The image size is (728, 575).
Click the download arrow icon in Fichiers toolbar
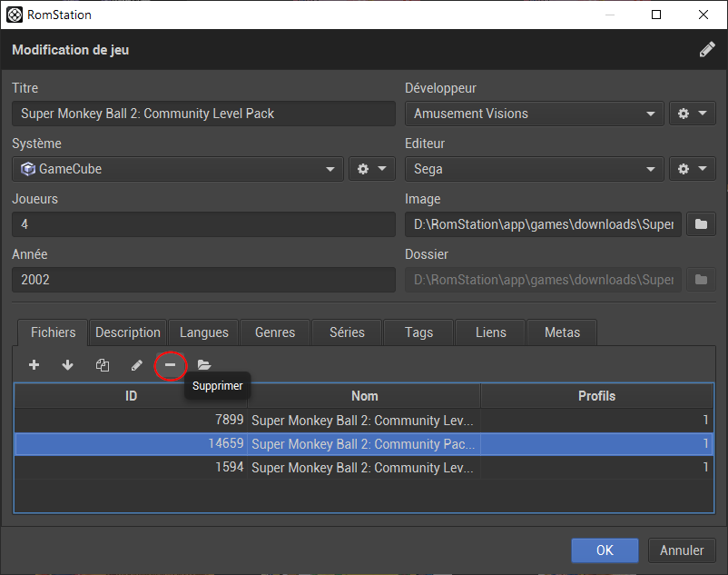pyautogui.click(x=68, y=365)
